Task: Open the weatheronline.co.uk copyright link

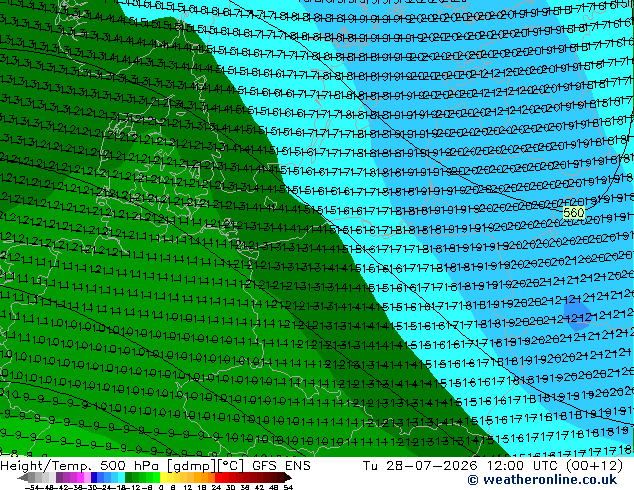Action: click(x=542, y=480)
